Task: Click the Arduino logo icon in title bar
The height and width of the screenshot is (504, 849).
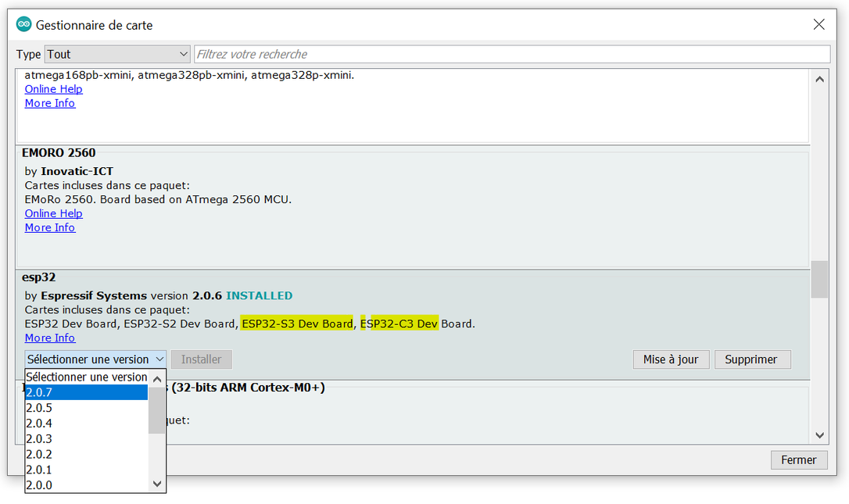Action: (23, 24)
